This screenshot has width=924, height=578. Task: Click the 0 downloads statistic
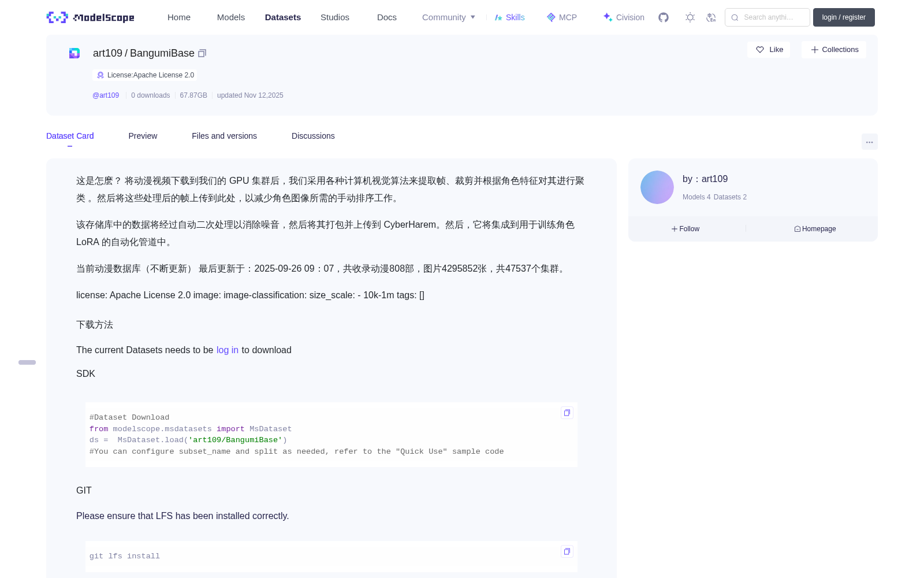151,95
